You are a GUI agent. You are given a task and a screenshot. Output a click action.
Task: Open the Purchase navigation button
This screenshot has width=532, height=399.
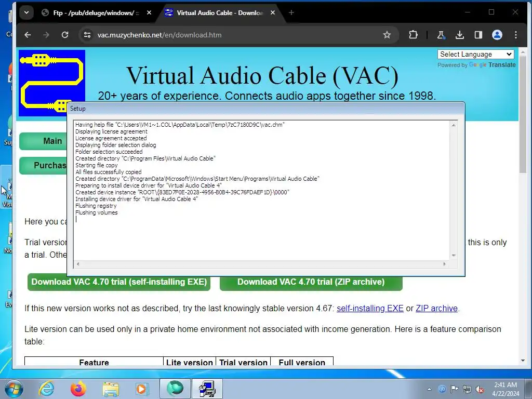pyautogui.click(x=43, y=166)
